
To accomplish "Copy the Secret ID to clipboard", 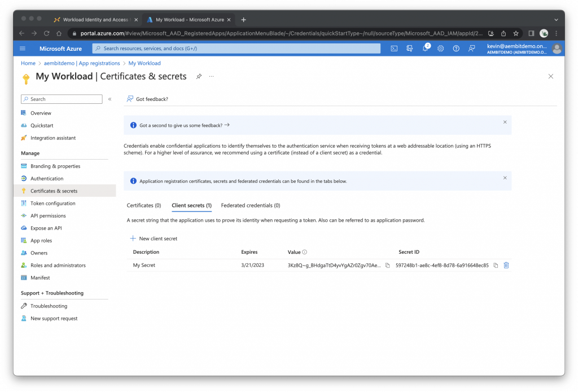I will click(x=496, y=265).
